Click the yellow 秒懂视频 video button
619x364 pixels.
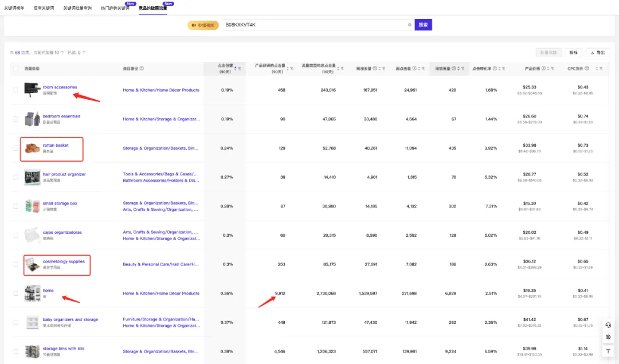pos(203,25)
